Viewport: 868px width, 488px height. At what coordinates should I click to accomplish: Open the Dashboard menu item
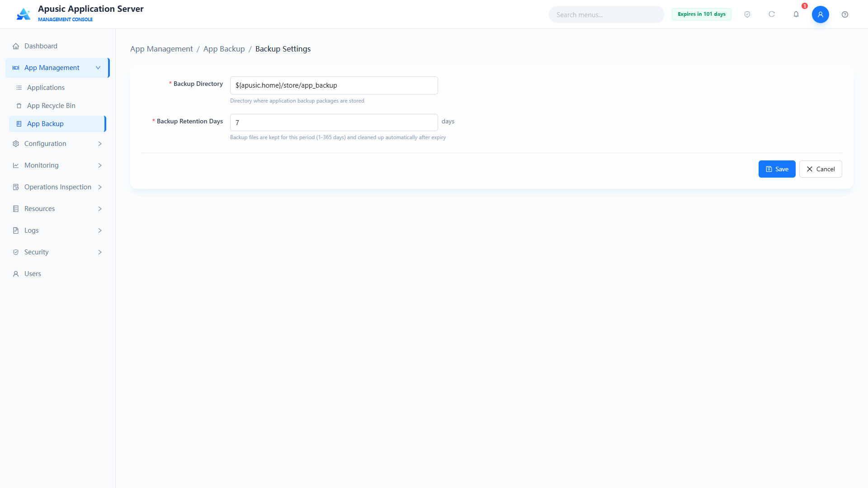pos(57,46)
